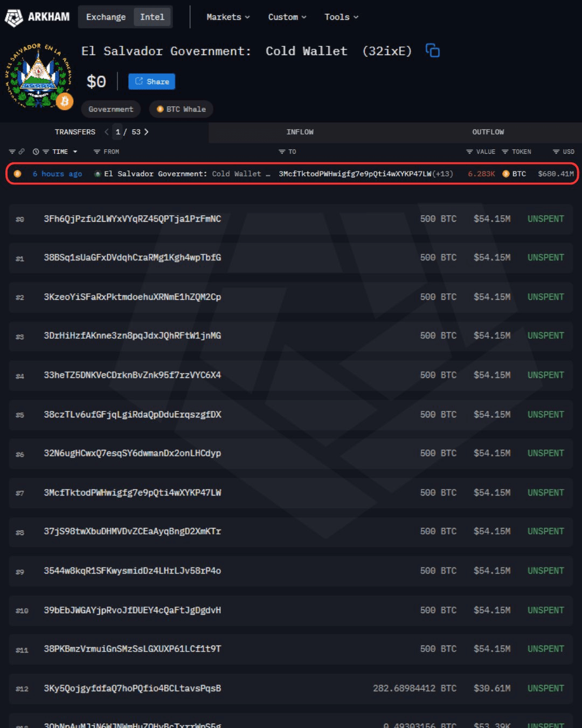The width and height of the screenshot is (582, 728).
Task: Click the Government tag
Action: 110,109
